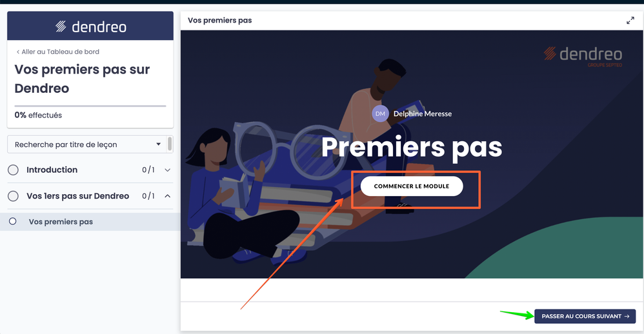Select the Vos premiers pas lesson
The width and height of the screenshot is (644, 334).
pyautogui.click(x=90, y=222)
